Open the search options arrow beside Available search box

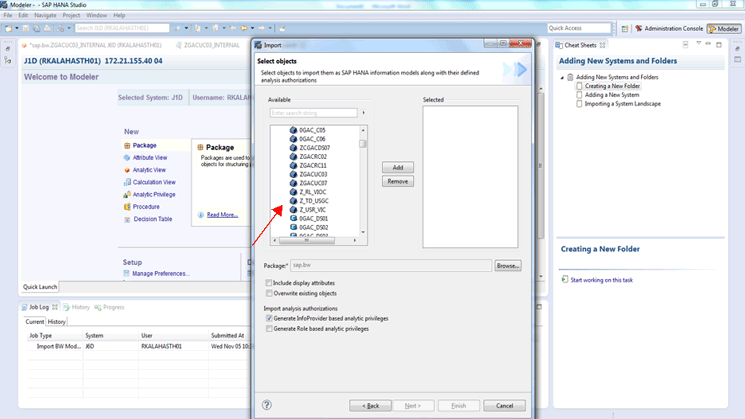pos(363,113)
